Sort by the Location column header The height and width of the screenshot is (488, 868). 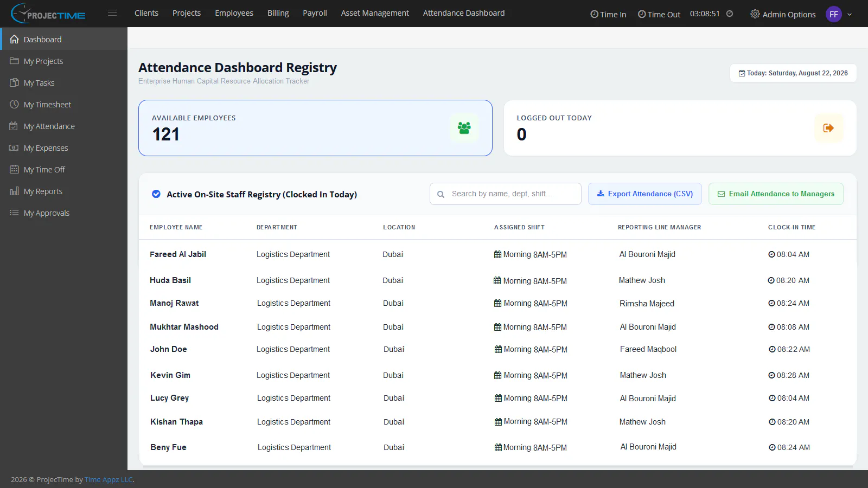(x=399, y=227)
